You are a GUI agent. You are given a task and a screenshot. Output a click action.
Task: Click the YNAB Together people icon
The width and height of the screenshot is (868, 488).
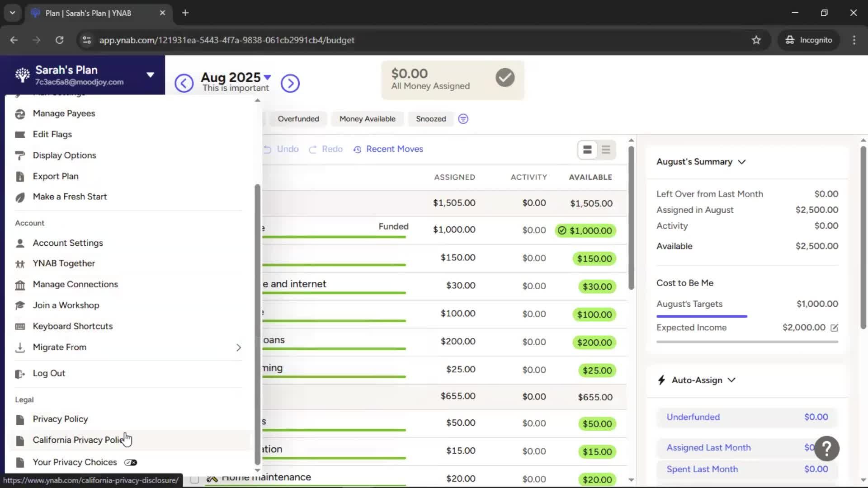(x=20, y=264)
